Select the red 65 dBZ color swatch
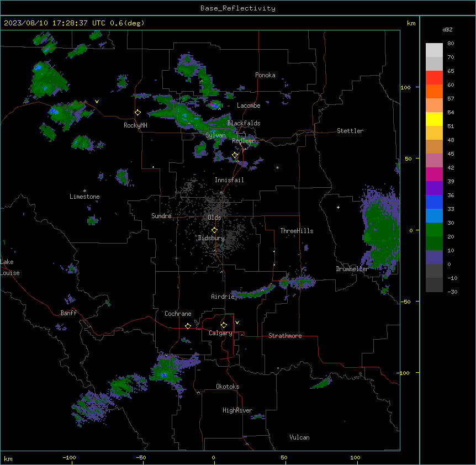This screenshot has width=476, height=465. (x=434, y=78)
